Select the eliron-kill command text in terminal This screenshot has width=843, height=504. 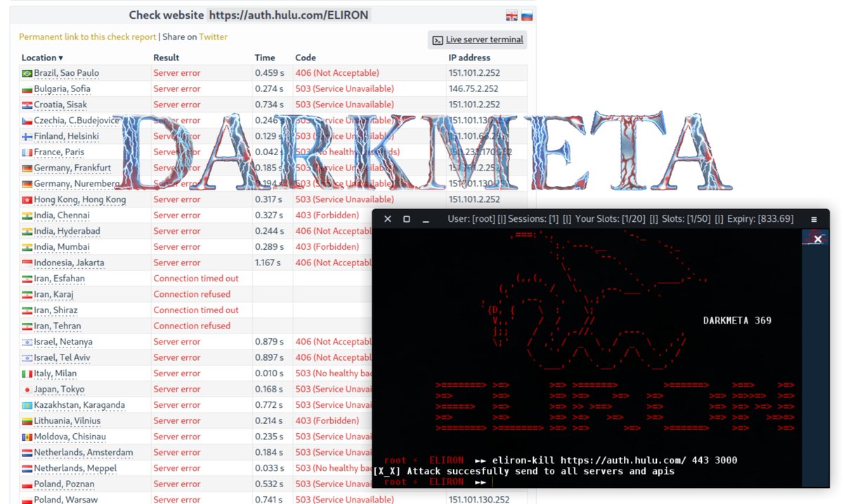pyautogui.click(x=615, y=460)
